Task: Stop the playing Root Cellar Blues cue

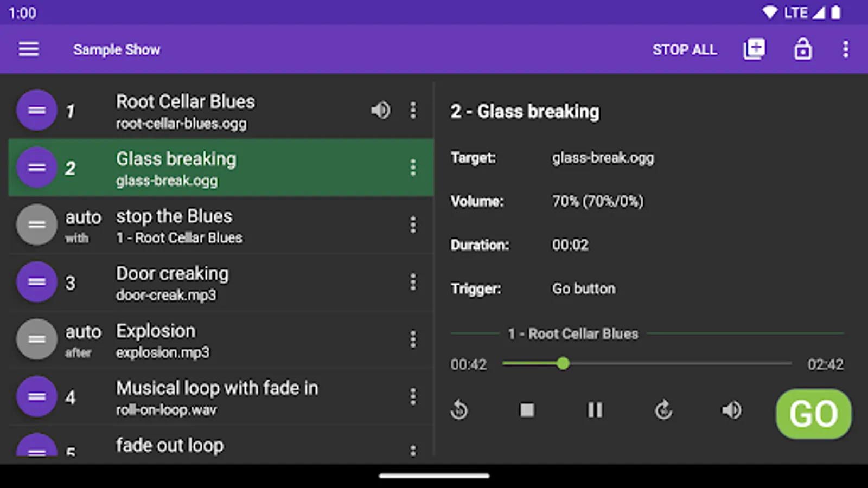Action: click(x=527, y=410)
